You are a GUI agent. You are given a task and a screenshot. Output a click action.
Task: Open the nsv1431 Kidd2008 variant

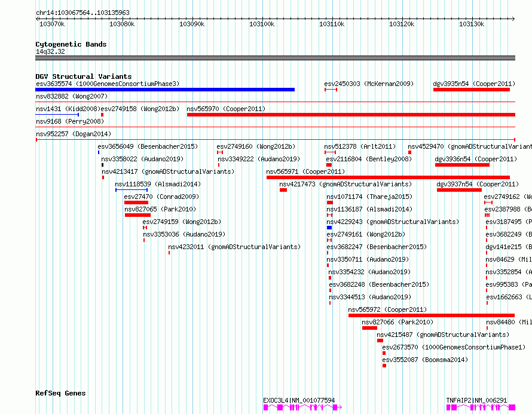68,109
